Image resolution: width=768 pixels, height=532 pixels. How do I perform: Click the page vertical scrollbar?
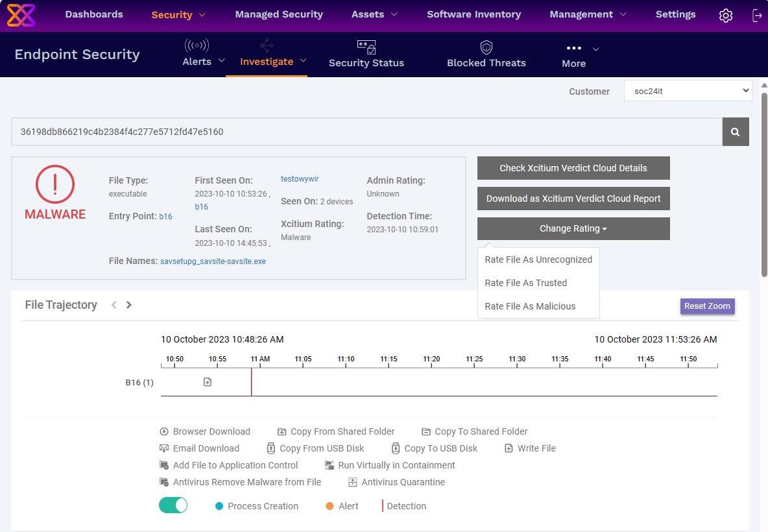pyautogui.click(x=764, y=185)
